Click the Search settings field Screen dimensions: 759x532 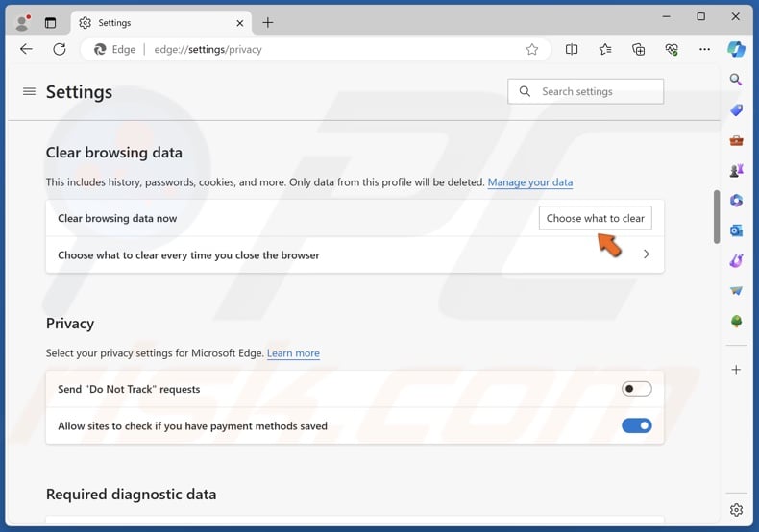click(586, 91)
